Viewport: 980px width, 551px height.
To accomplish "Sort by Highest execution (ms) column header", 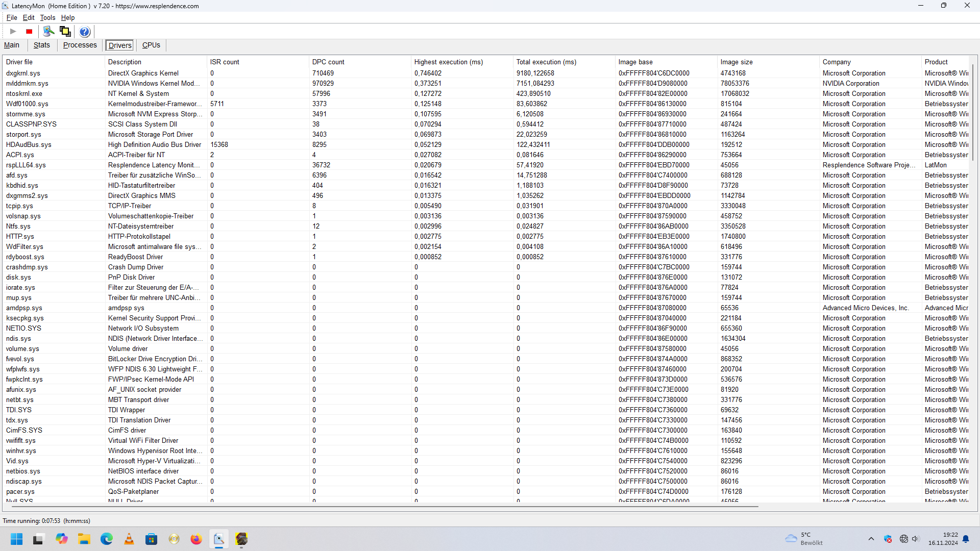I will pyautogui.click(x=448, y=62).
